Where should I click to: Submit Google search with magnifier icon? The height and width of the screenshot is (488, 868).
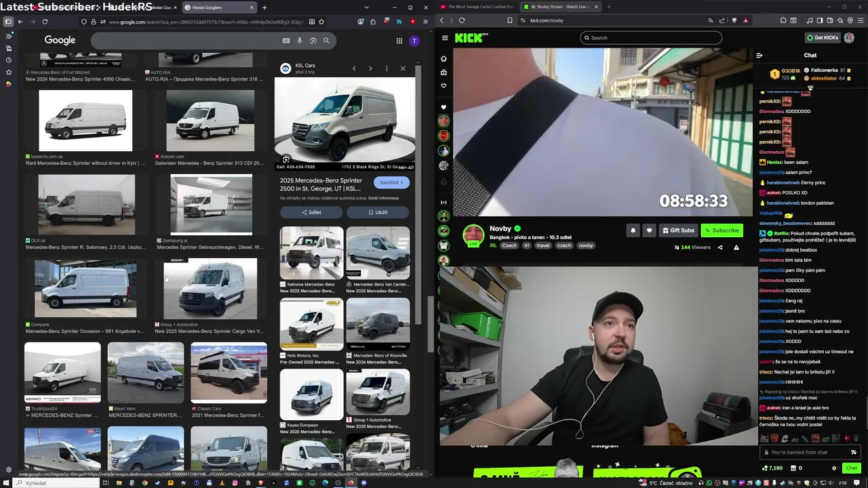[326, 41]
